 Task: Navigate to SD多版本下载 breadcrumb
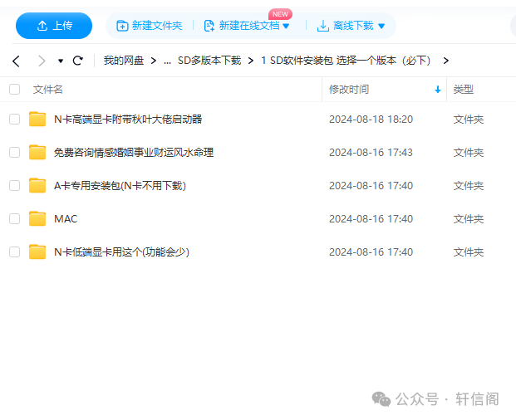pos(209,61)
